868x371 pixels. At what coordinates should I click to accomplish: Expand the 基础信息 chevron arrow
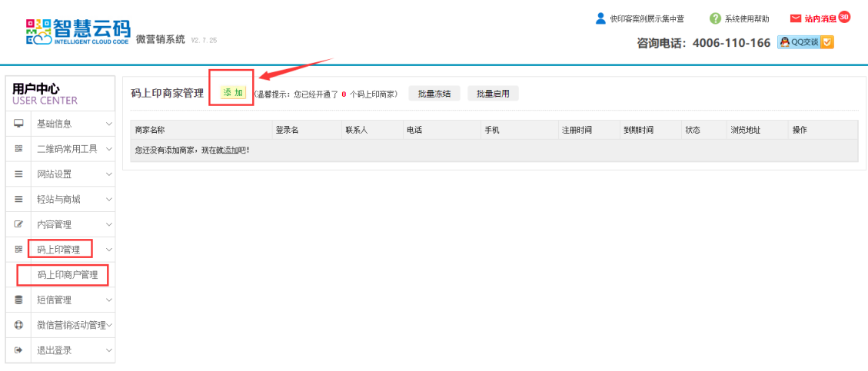tap(108, 124)
